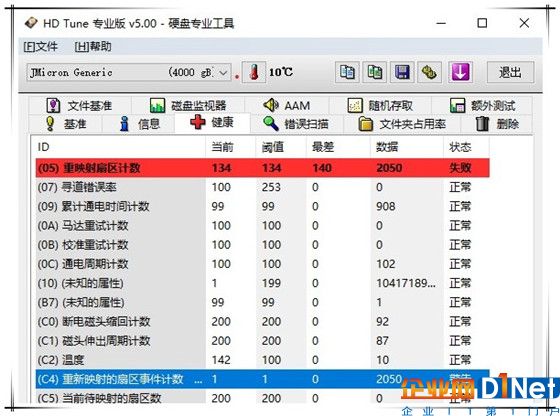The image size is (560, 416).
Task: Click the 最差 column header
Action: point(338,147)
